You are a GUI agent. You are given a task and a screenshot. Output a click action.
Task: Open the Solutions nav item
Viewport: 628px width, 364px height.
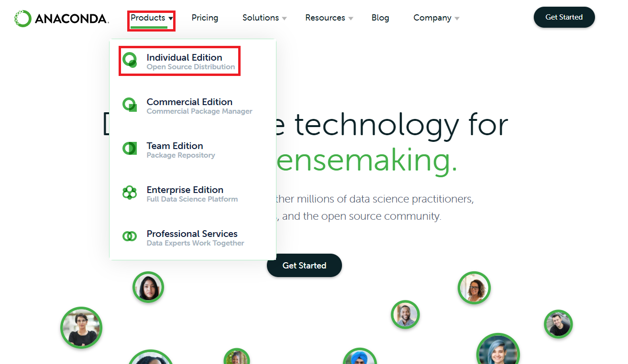(x=261, y=18)
